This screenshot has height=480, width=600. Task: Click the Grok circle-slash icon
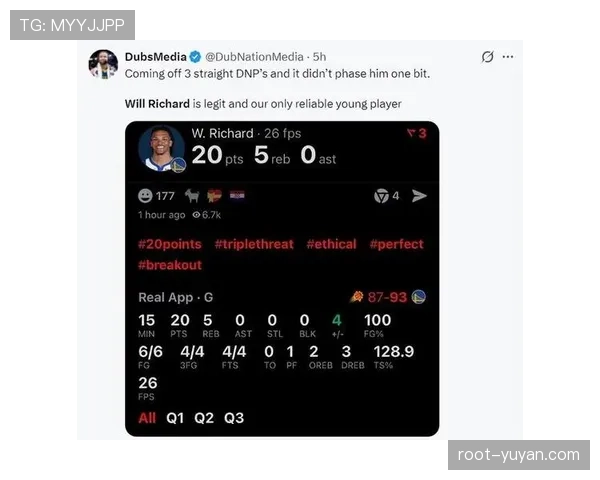pyautogui.click(x=488, y=57)
